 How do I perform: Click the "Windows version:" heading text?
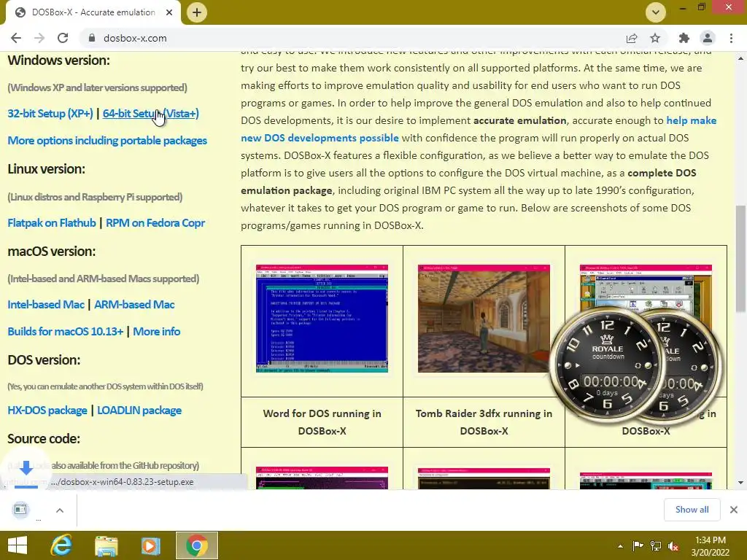tap(58, 61)
